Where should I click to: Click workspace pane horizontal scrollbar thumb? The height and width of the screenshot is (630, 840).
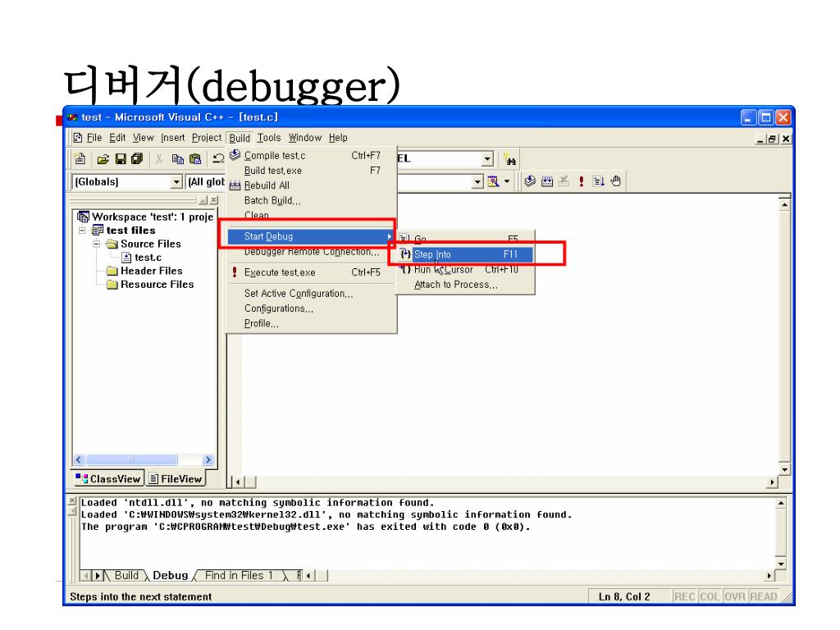click(x=132, y=459)
